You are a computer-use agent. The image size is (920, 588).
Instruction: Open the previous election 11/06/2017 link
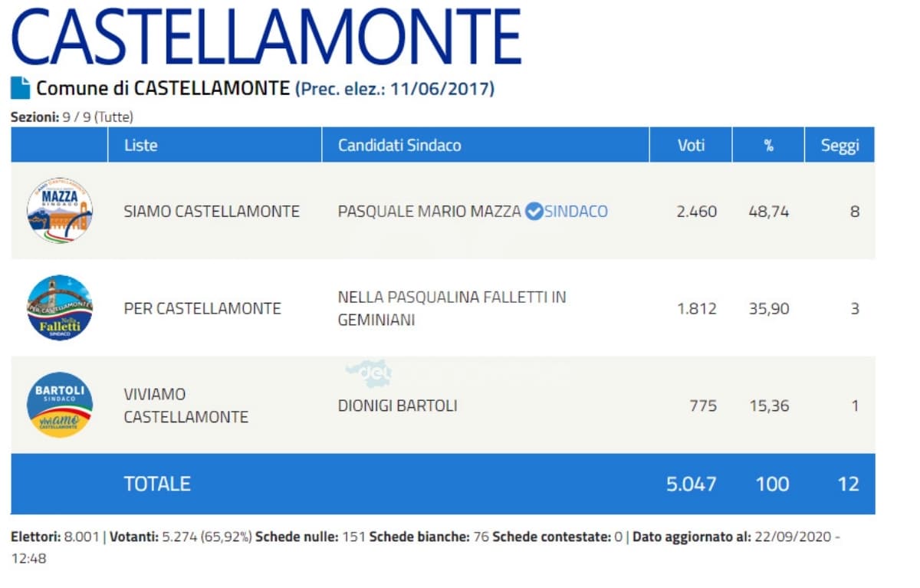click(x=395, y=89)
